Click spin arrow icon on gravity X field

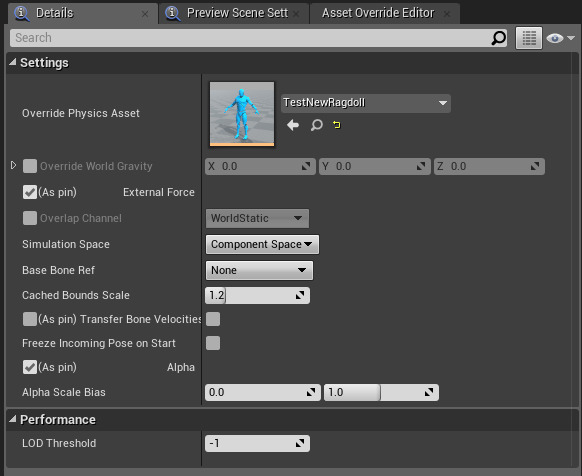pos(306,166)
